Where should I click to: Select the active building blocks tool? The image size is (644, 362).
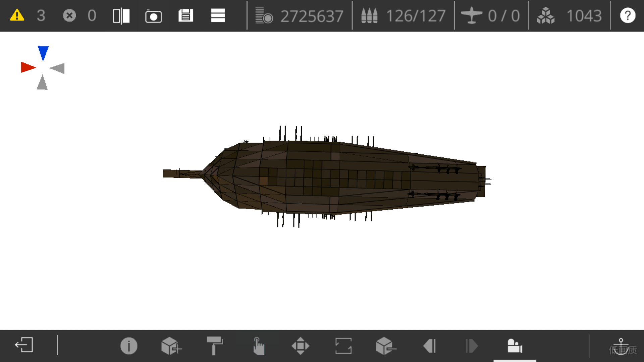point(515,346)
